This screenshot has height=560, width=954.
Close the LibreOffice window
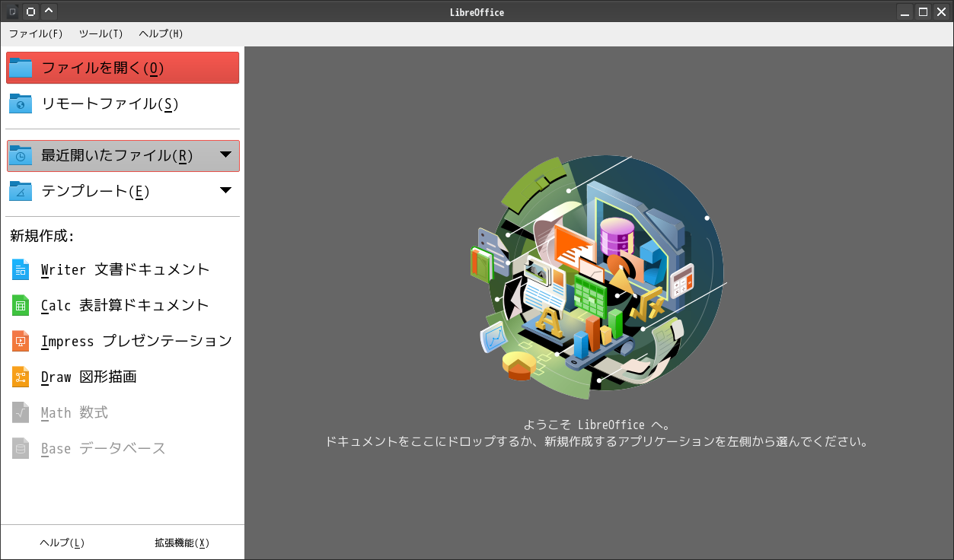[x=941, y=11]
